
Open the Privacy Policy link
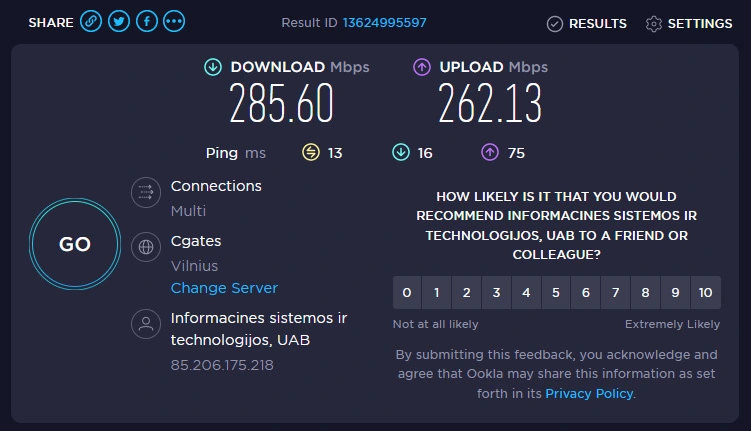(x=589, y=393)
